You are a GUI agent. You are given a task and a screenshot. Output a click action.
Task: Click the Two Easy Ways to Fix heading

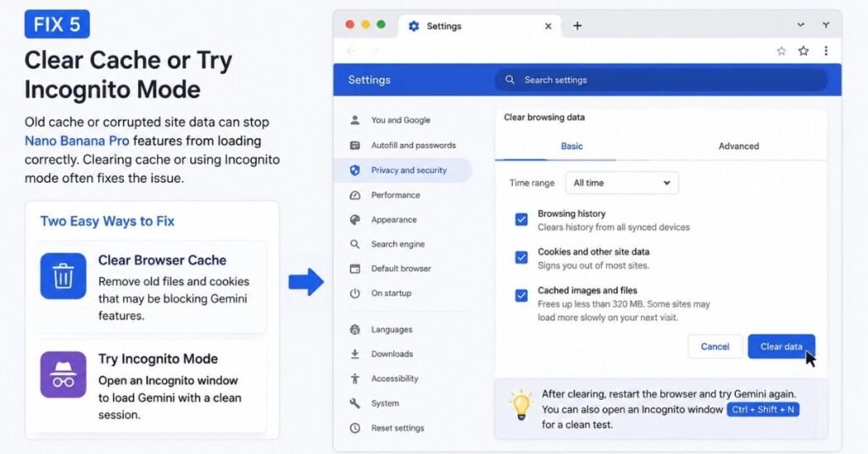tap(108, 221)
